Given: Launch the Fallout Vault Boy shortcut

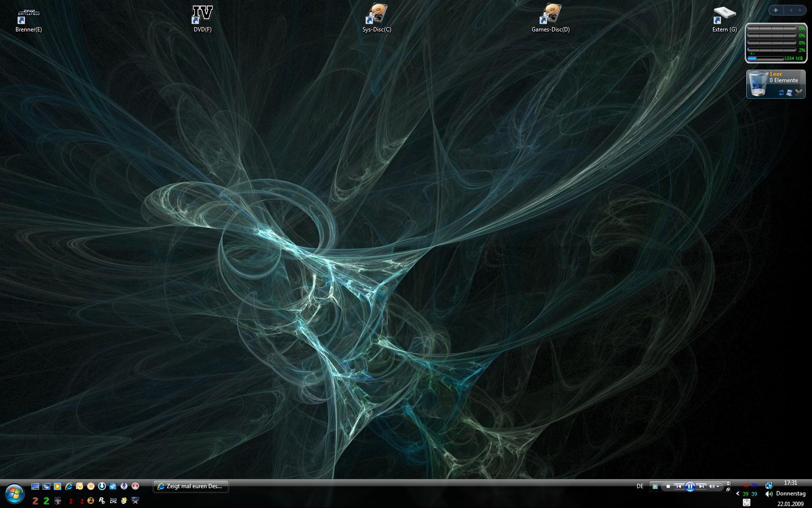Looking at the screenshot, I should pos(124,501).
